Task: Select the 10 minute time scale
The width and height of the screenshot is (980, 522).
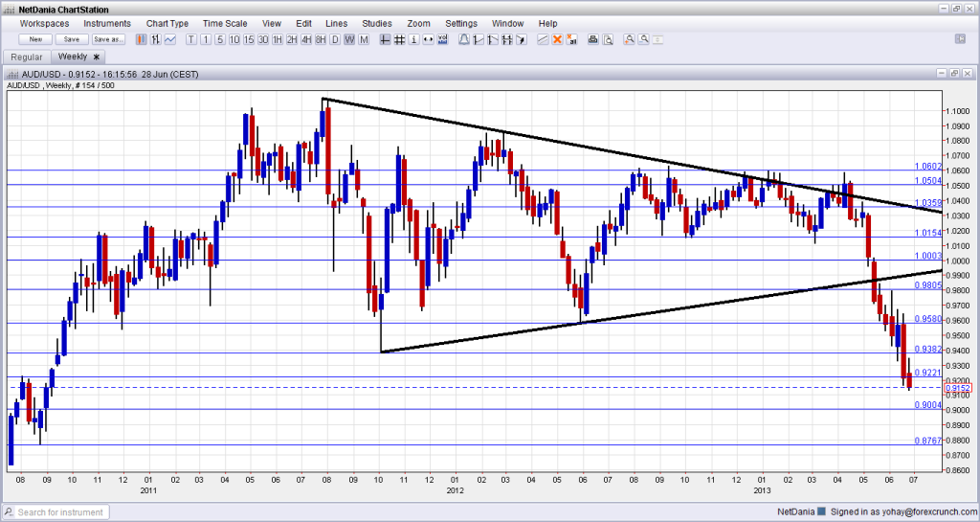Action: (x=234, y=39)
